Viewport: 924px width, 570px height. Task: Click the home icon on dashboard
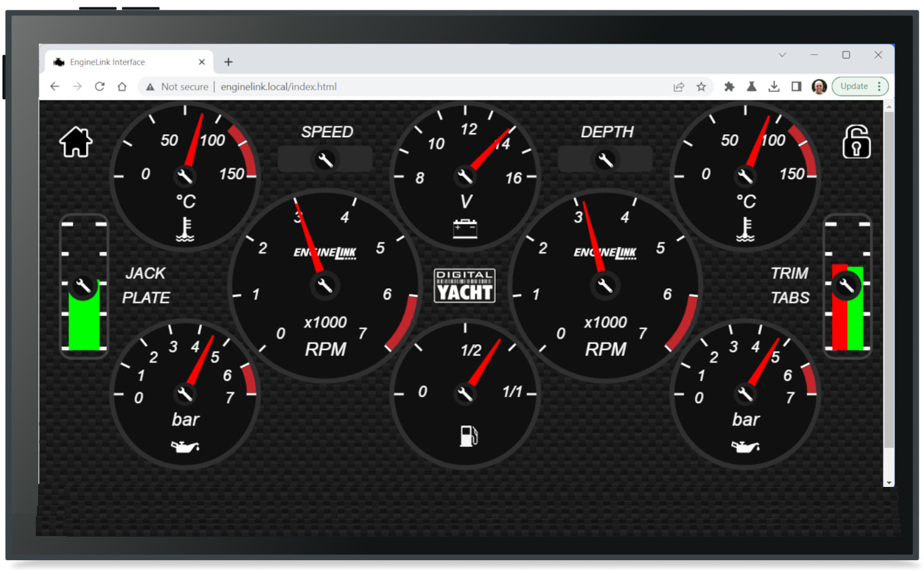(x=76, y=142)
